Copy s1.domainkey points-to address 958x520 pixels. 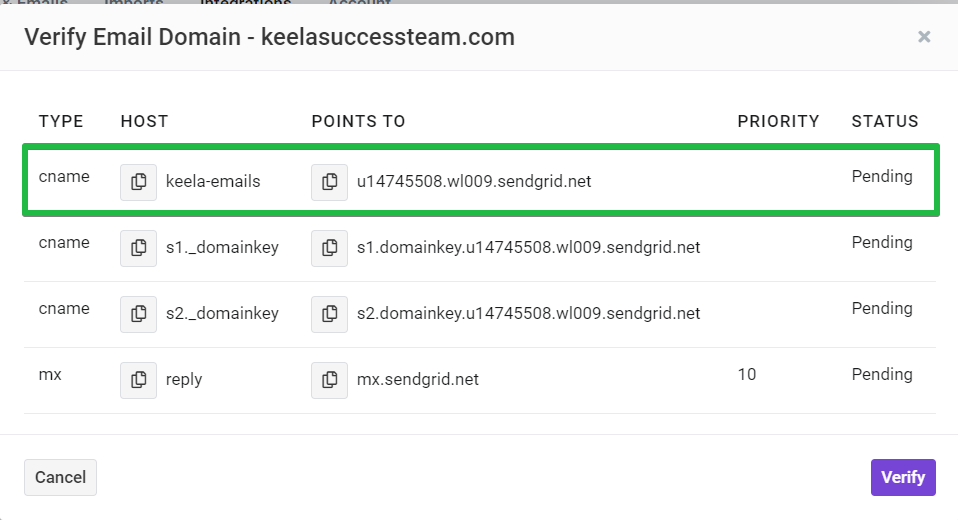329,248
